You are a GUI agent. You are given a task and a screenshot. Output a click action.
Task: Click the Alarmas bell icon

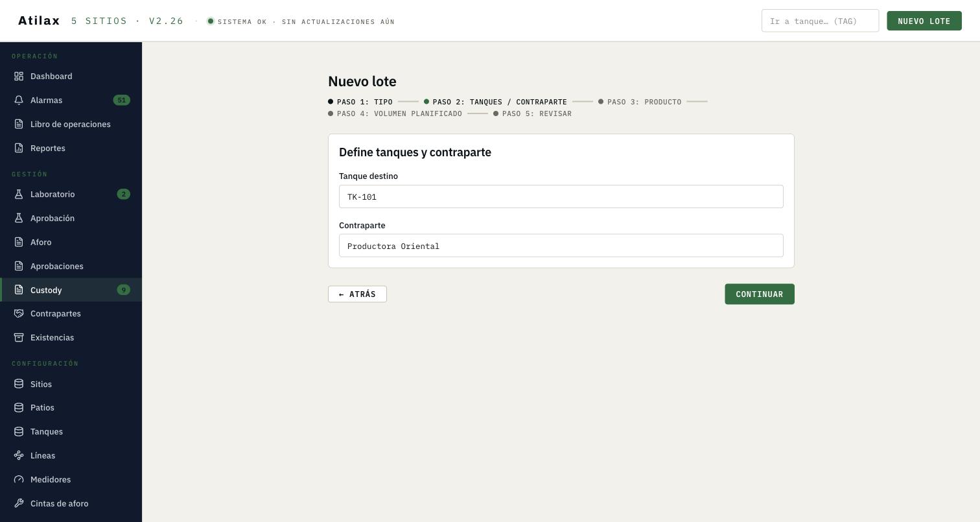(x=19, y=101)
